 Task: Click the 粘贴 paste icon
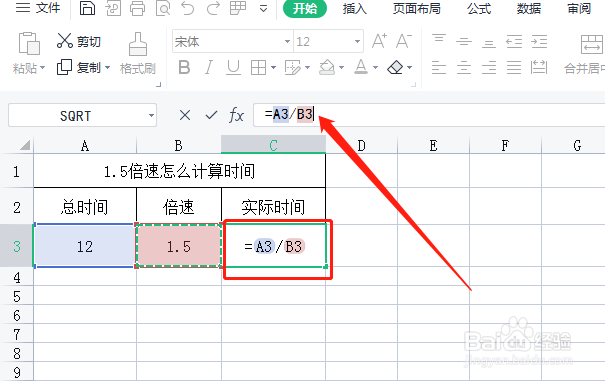(29, 43)
